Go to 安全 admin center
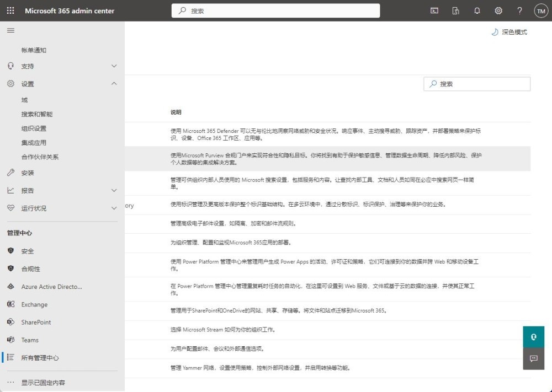Screen dimensions: 552x392 (x=28, y=251)
